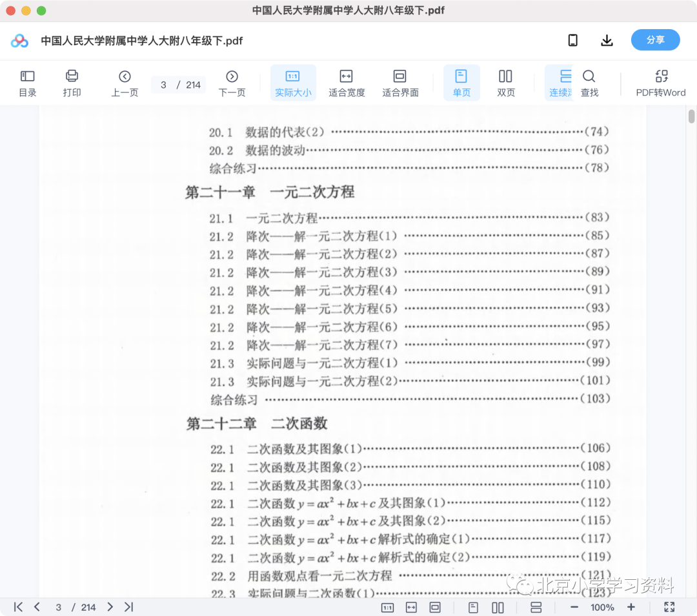Jump to last page in bottom bar
Viewport: 697px width, 616px height.
[x=128, y=607]
